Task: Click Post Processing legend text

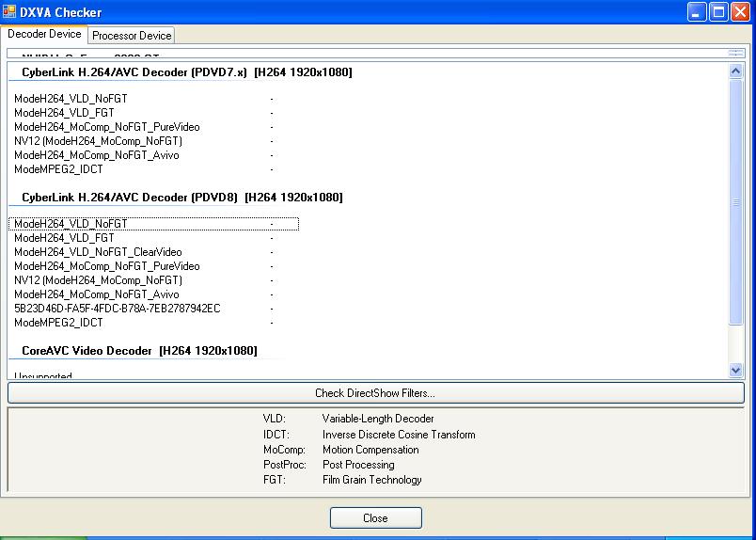Action: coord(358,464)
